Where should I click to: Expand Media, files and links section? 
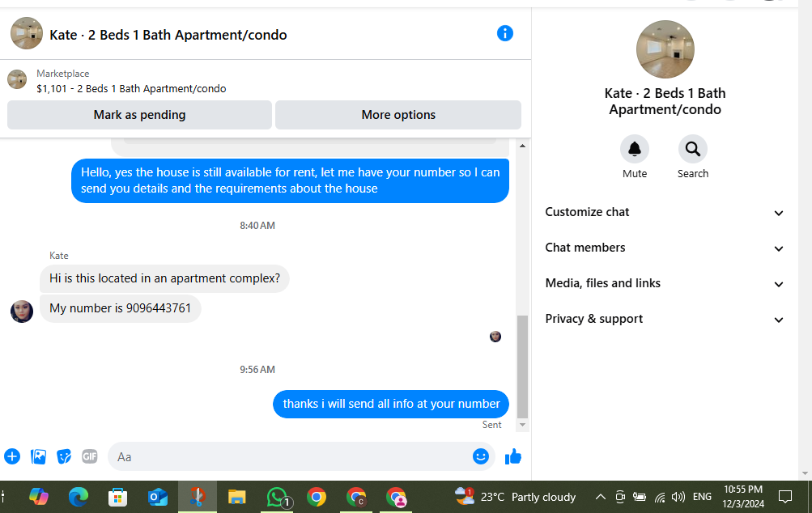tap(665, 284)
